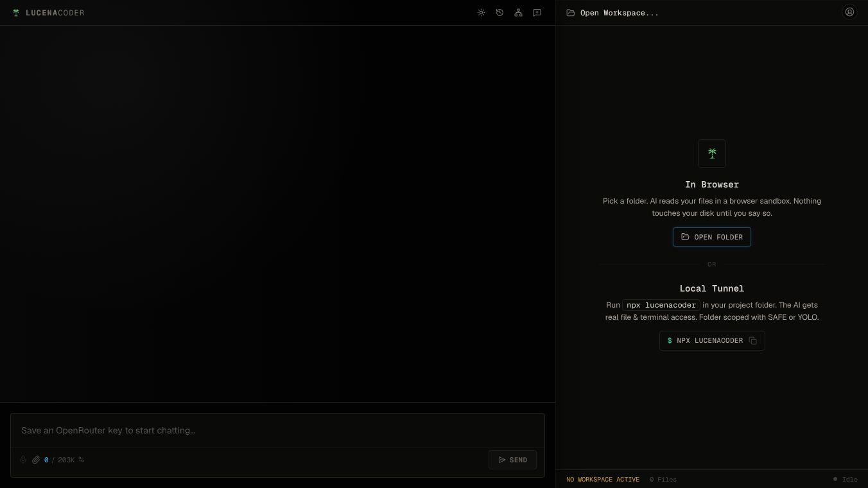Click the palm tree icon above In Browser

(712, 153)
